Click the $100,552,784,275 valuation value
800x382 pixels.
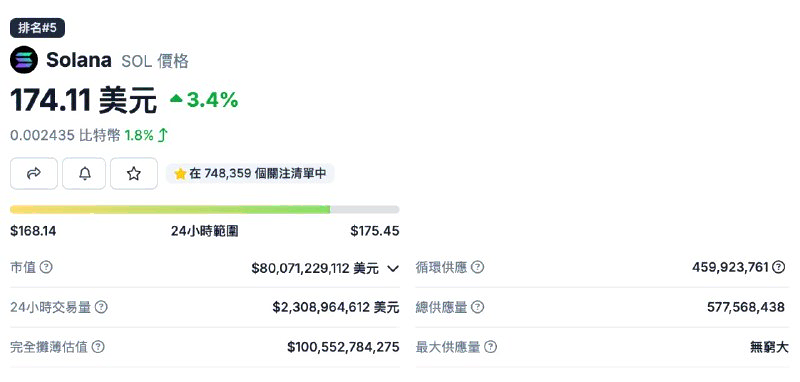point(343,347)
